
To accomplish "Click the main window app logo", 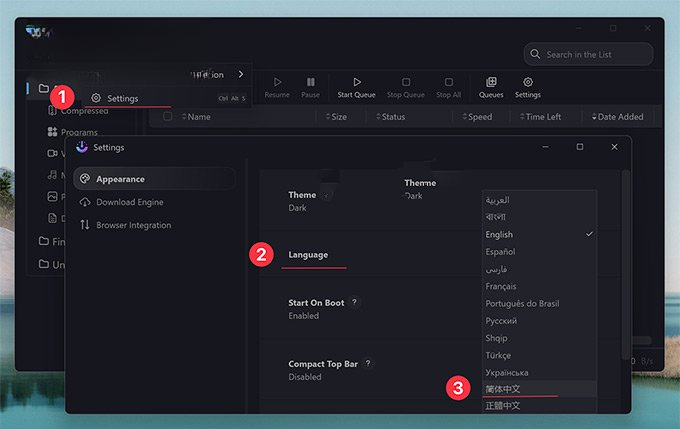I will (38, 31).
